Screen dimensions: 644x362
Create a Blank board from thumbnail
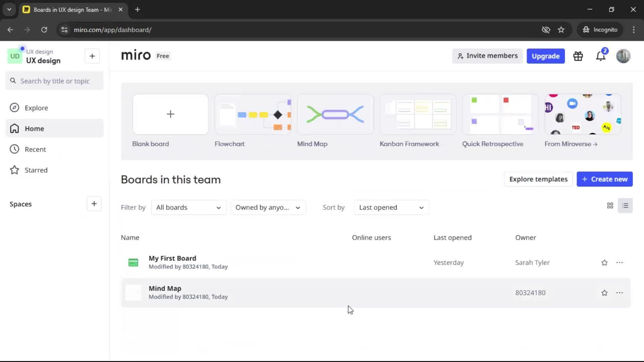pyautogui.click(x=170, y=114)
